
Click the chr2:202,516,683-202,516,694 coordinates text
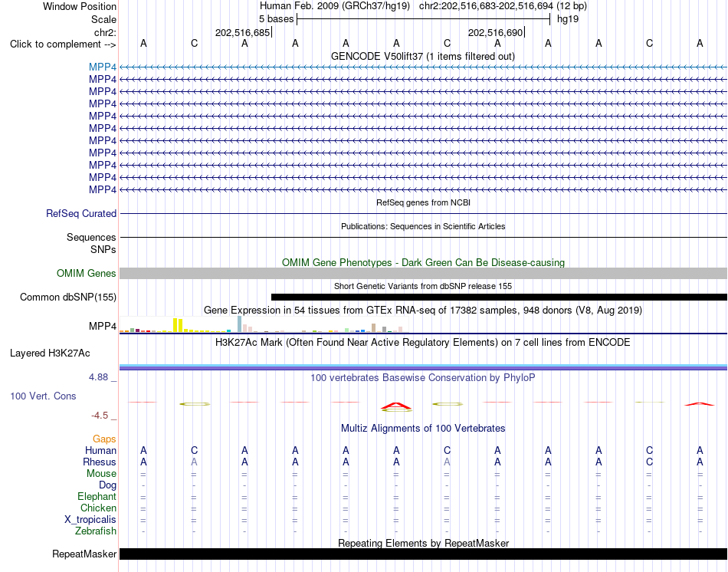pyautogui.click(x=486, y=6)
